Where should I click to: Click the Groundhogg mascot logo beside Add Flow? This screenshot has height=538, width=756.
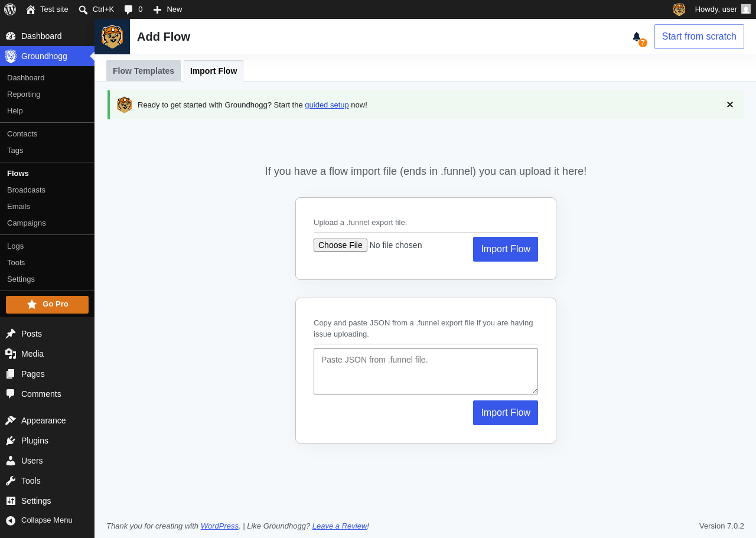[x=112, y=37]
